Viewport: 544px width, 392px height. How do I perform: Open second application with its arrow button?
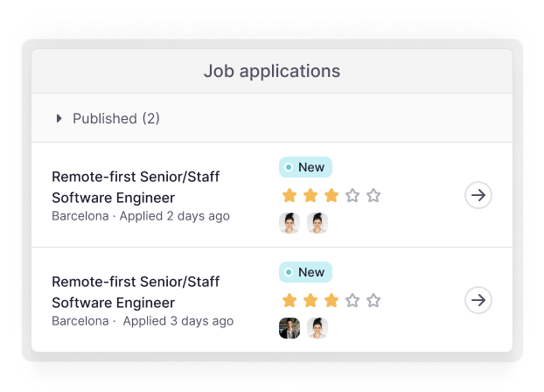tap(478, 300)
